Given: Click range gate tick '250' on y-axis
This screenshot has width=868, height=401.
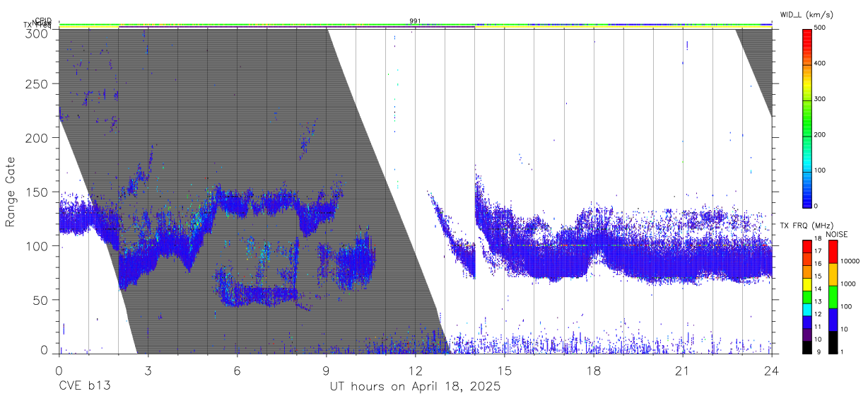Looking at the screenshot, I should pos(37,83).
